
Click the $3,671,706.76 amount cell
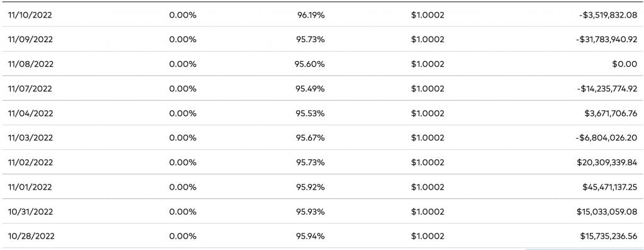pos(611,113)
